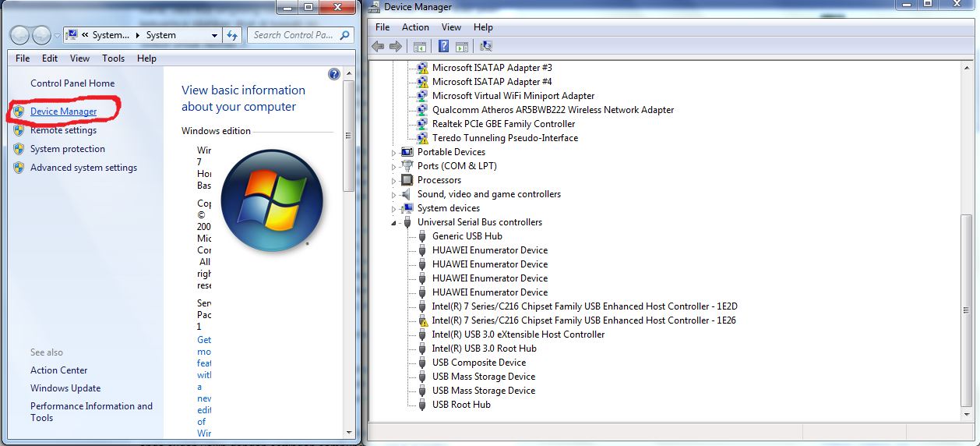Collapse the Universal Serial Bus controllers node
Screen dimensions: 980x446
(x=394, y=223)
